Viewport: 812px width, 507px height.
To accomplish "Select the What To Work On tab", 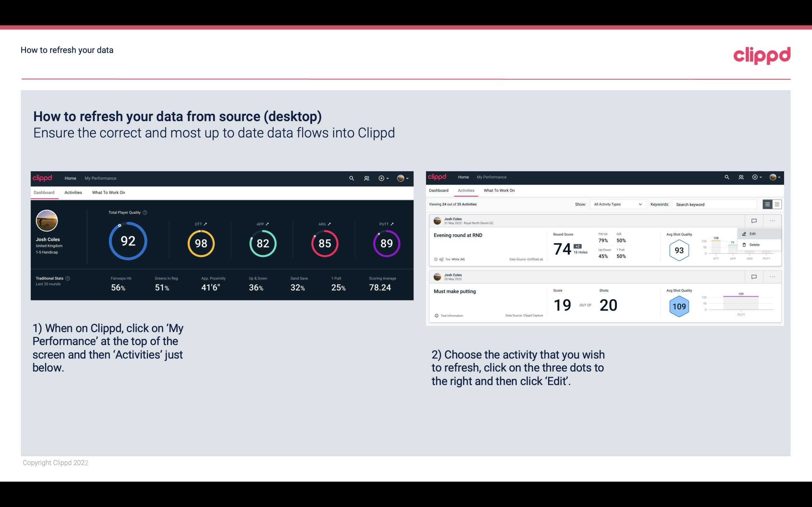I will tap(108, 192).
